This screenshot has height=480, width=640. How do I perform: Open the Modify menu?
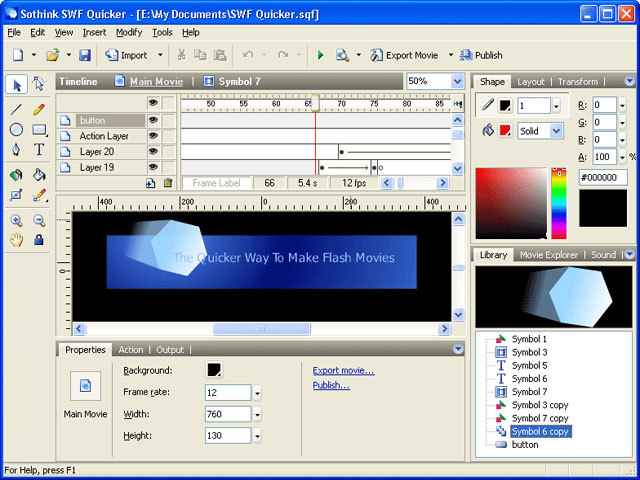pos(129,32)
